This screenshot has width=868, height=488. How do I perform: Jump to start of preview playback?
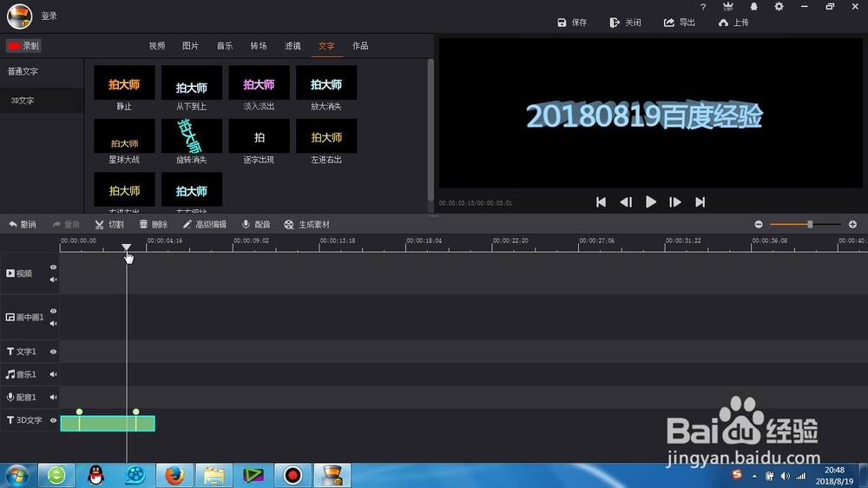602,202
